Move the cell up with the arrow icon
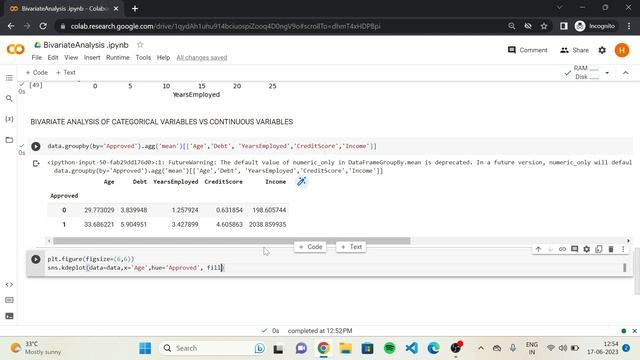 pyautogui.click(x=538, y=249)
